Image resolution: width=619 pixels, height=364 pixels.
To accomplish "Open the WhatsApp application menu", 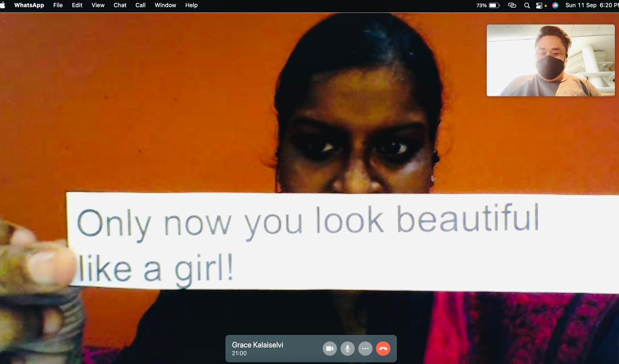I will [29, 5].
